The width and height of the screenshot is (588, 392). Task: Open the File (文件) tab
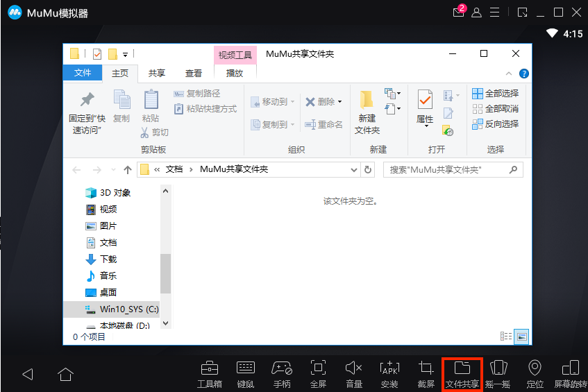pos(83,73)
